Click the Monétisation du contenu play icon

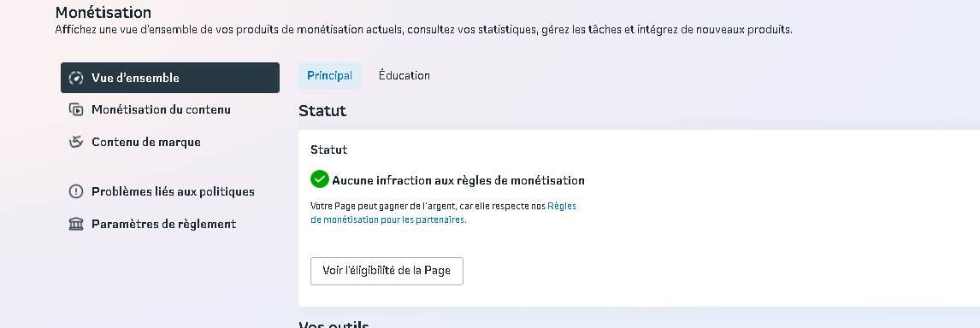(76, 110)
